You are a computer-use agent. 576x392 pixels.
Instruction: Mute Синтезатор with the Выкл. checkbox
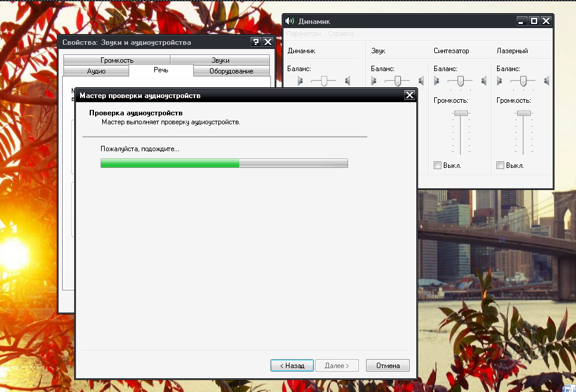[x=437, y=166]
